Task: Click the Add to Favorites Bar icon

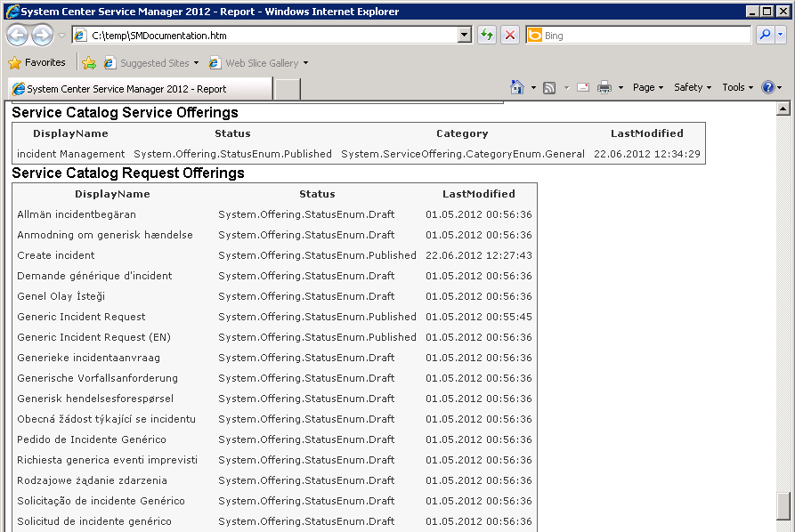Action: click(89, 63)
